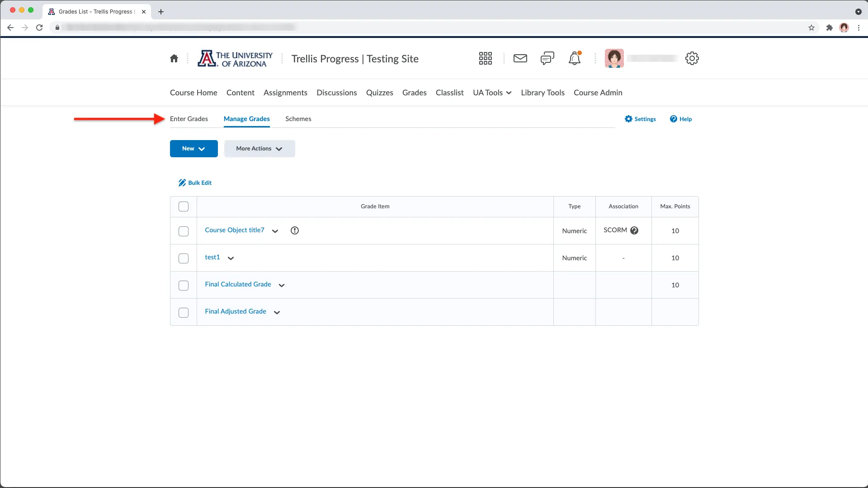Open the apps grid icon

485,58
